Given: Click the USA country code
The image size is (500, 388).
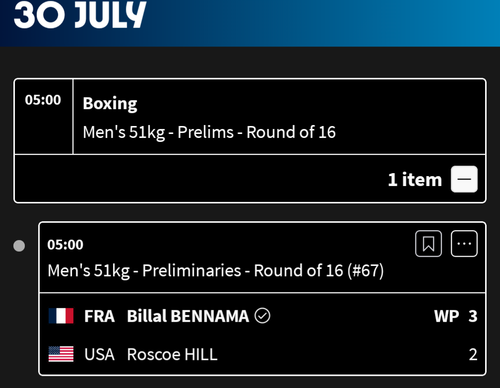Looking at the screenshot, I should coord(99,354).
